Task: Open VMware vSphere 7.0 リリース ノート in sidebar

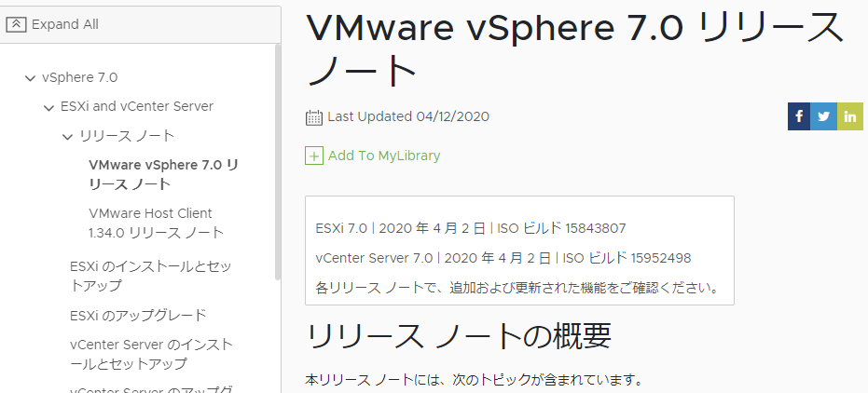Action: coord(164,175)
